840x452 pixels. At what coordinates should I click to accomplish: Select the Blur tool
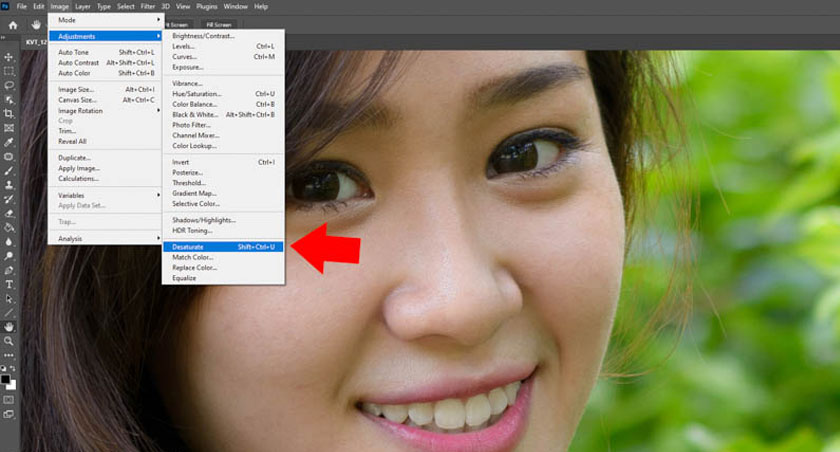point(9,242)
